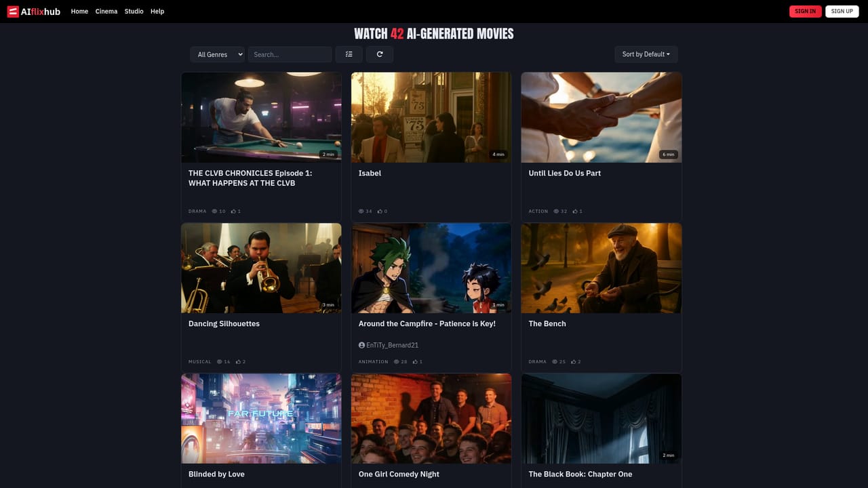This screenshot has width=868, height=488.
Task: Click The Bench movie title
Action: tap(547, 324)
